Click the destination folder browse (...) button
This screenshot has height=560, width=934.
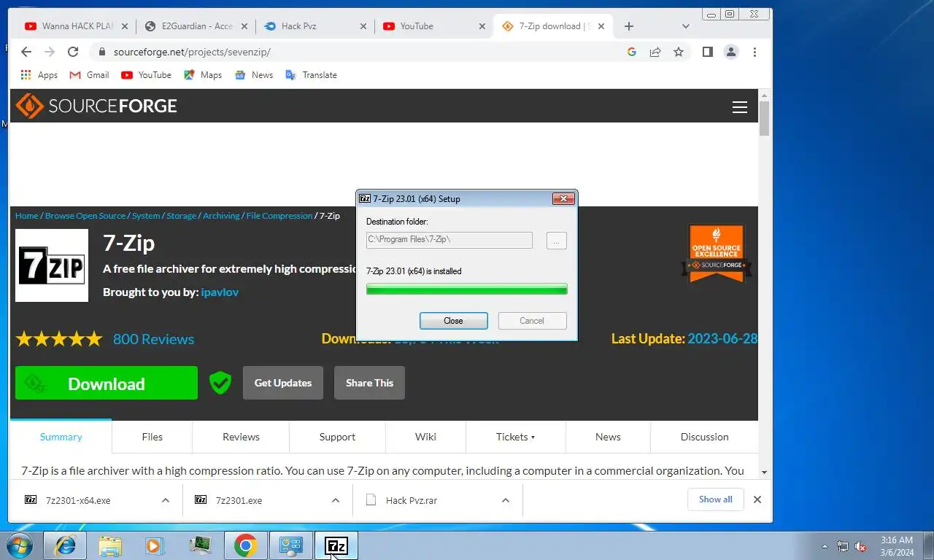(556, 241)
